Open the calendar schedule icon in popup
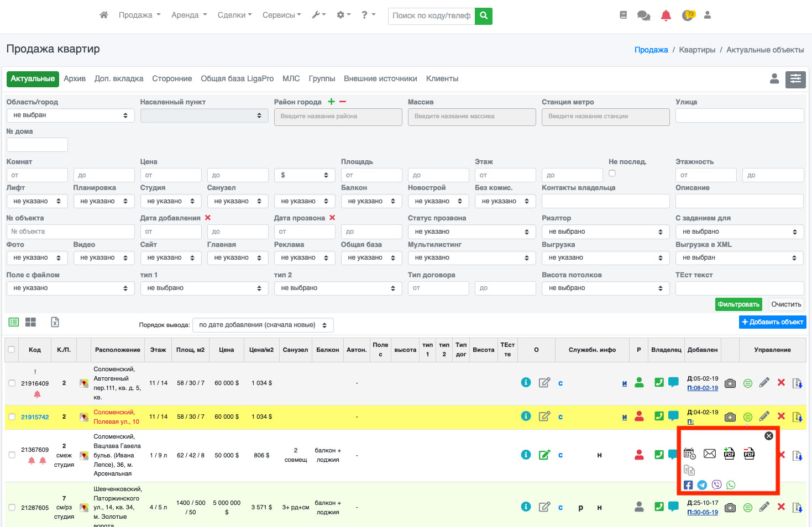Screen dimensions: 812x527 [689, 454]
